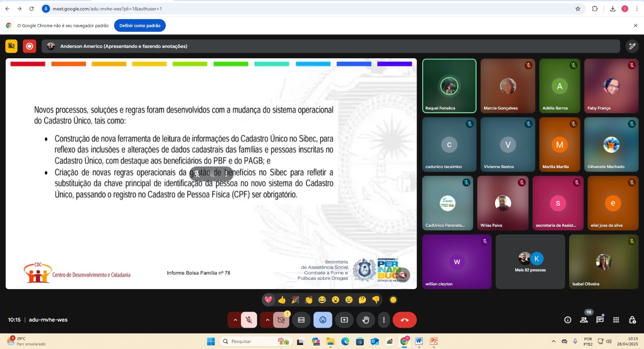Open annotation pen tool at top right
This screenshot has height=349, width=644.
point(632,46)
